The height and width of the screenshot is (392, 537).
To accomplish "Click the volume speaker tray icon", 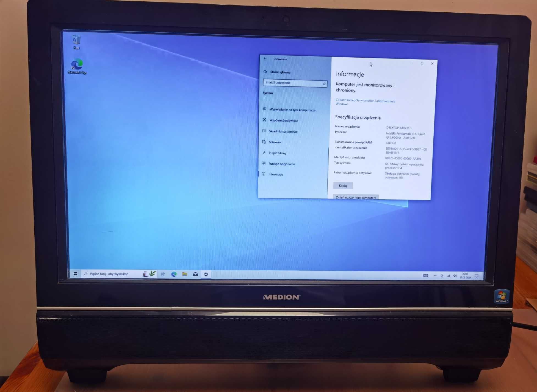I will [455, 276].
